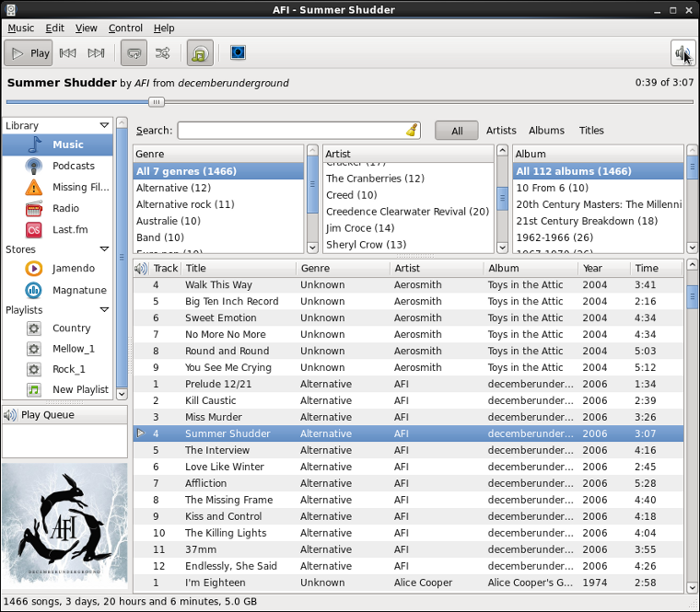Viewport: 700px width, 612px height.
Task: Click the Previous track button
Action: coord(67,53)
